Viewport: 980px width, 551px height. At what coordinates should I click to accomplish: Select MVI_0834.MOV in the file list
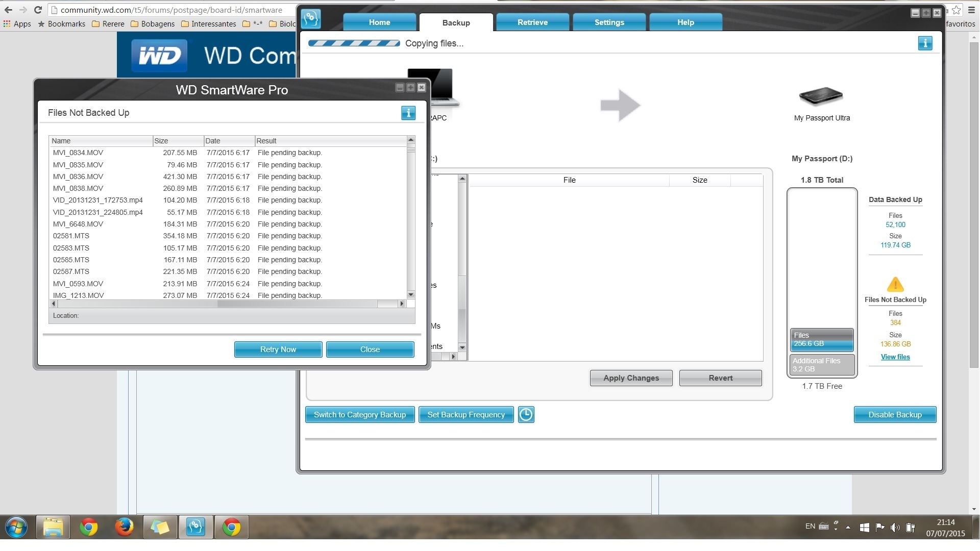[228, 153]
